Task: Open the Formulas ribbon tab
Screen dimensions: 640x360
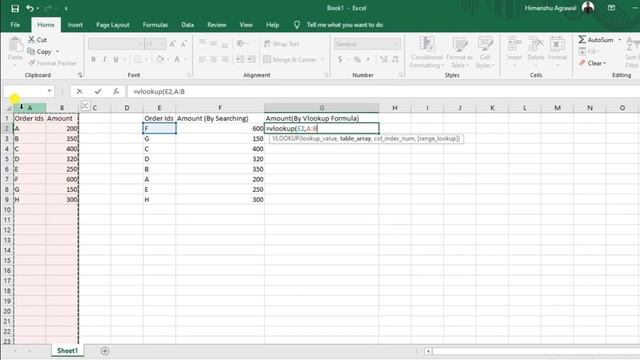Action: 155,25
